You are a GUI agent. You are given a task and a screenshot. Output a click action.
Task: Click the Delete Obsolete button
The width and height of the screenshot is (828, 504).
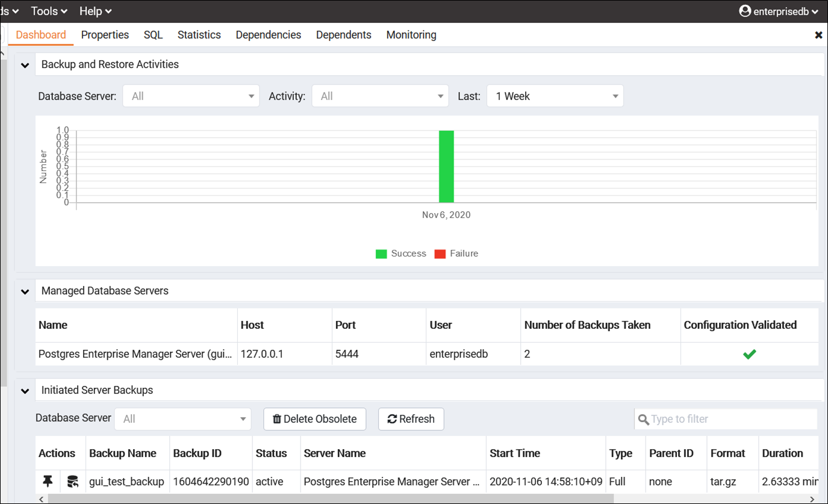pos(314,419)
